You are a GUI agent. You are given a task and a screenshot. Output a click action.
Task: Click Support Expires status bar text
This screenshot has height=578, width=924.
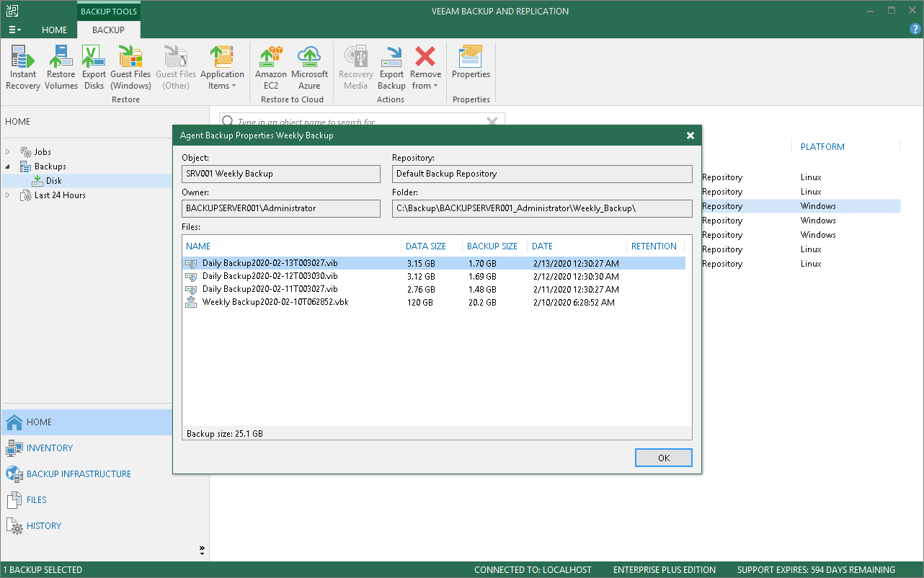pyautogui.click(x=816, y=570)
